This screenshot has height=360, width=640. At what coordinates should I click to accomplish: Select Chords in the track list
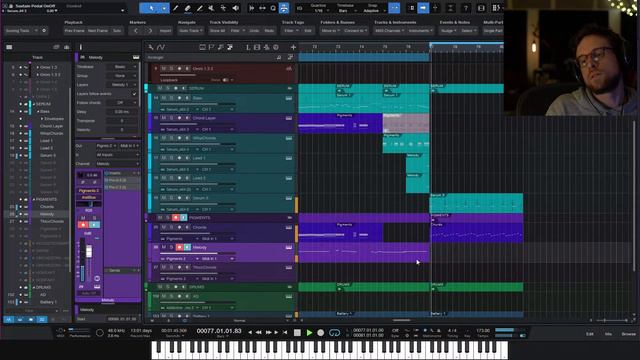coord(47,207)
